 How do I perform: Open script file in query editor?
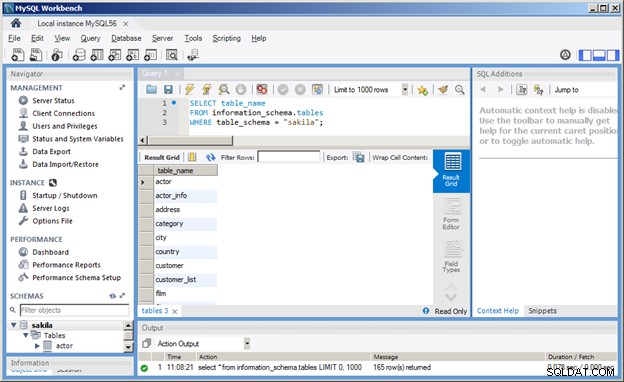coord(151,90)
